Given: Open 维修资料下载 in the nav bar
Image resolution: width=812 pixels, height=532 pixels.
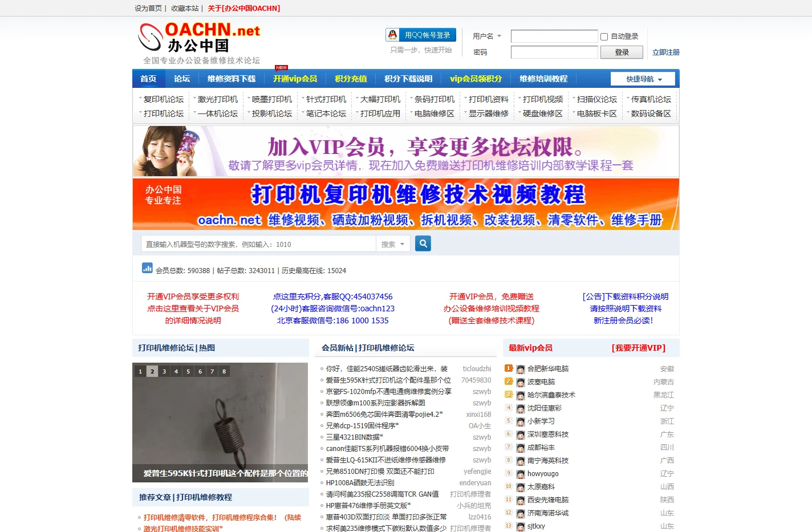Looking at the screenshot, I should pos(232,79).
